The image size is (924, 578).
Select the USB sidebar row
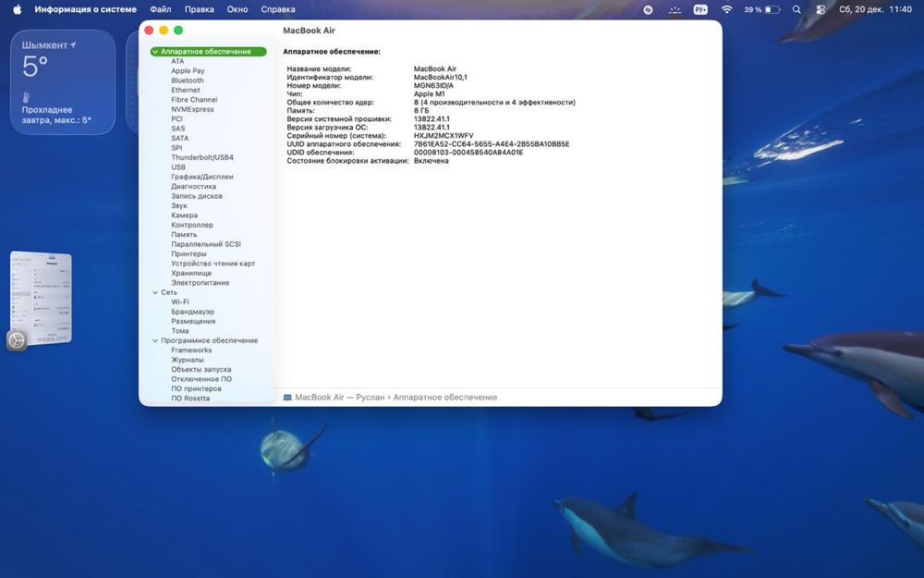point(178,167)
